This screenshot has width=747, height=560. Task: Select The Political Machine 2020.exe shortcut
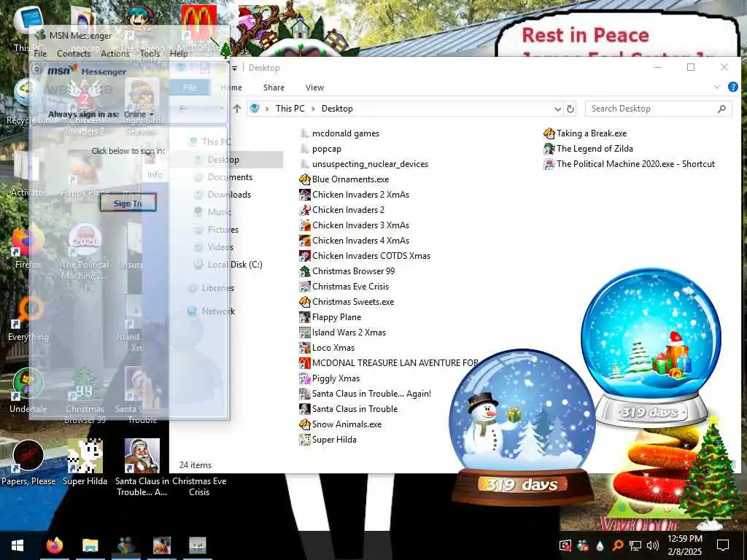point(630,164)
